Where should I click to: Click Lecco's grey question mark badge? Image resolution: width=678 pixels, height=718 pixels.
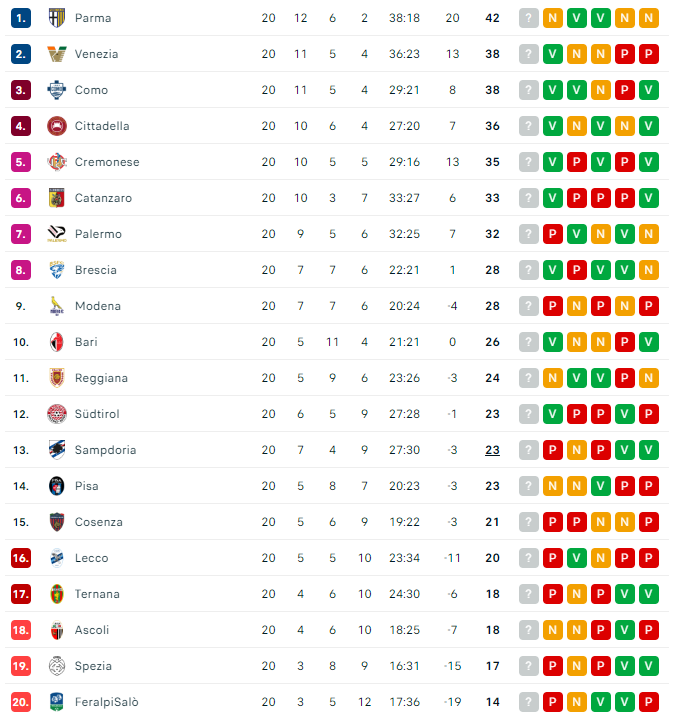pyautogui.click(x=529, y=558)
